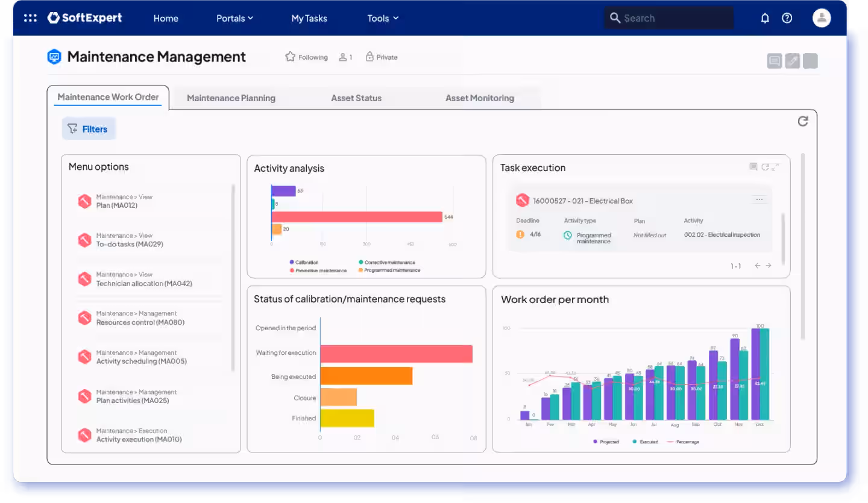868x503 pixels.
Task: Expand the Tools dropdown menu
Action: pyautogui.click(x=383, y=18)
